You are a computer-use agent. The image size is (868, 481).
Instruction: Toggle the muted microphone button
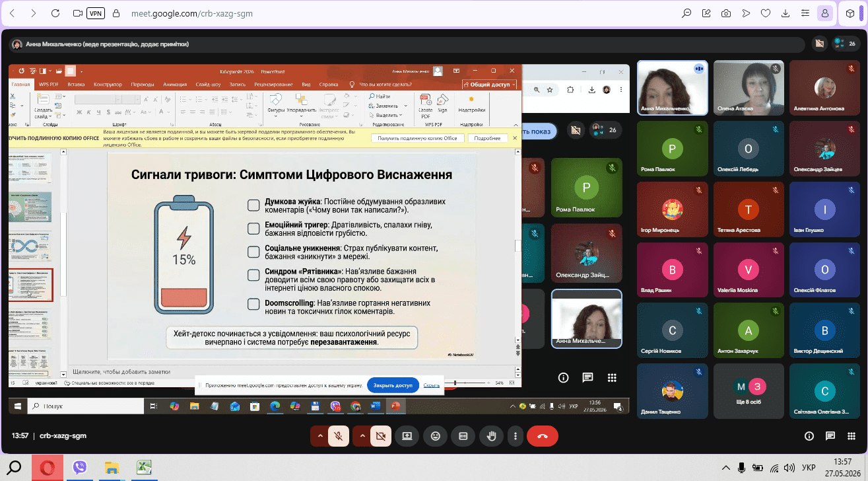[338, 436]
